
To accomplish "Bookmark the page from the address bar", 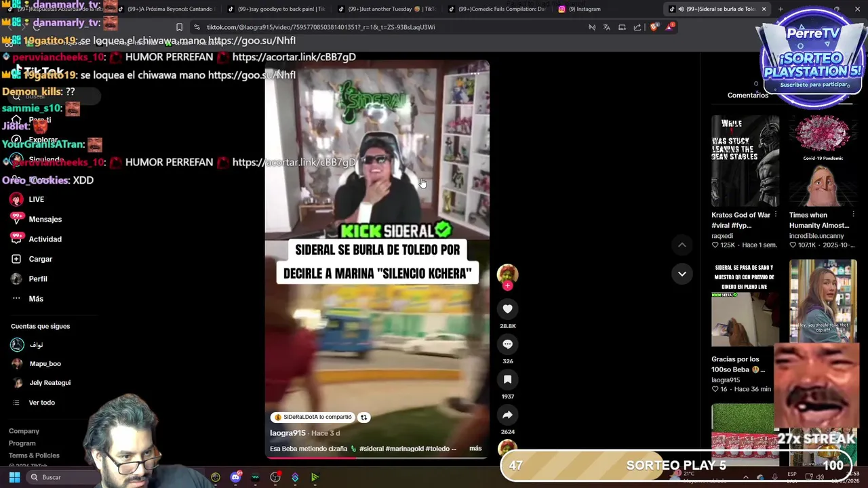I will tap(179, 27).
